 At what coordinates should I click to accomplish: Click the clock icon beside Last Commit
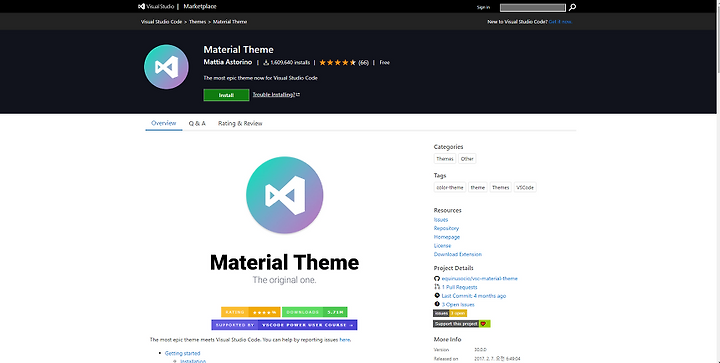(x=437, y=296)
